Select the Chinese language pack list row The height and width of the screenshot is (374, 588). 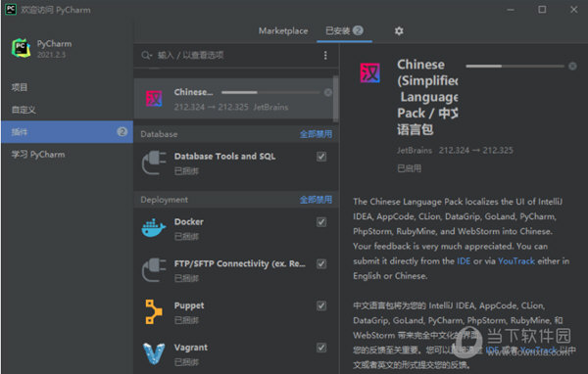(x=233, y=99)
